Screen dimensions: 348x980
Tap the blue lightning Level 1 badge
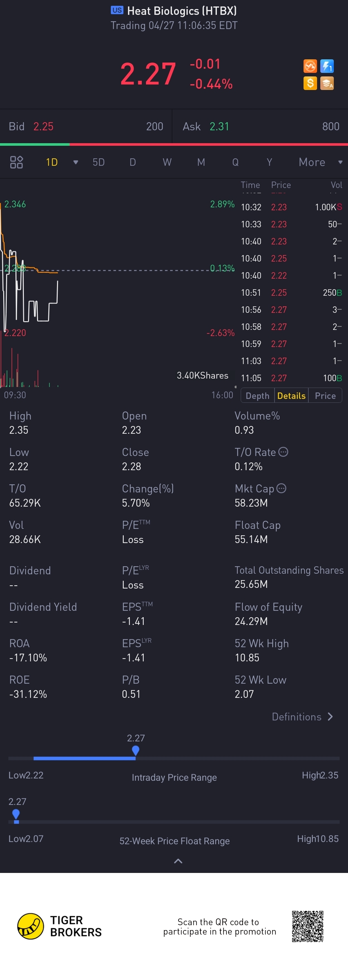pyautogui.click(x=327, y=66)
